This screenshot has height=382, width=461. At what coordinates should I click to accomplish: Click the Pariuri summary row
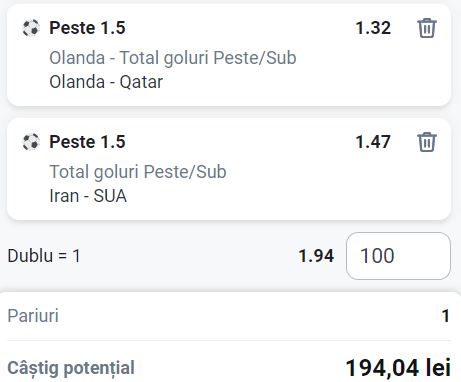229,316
